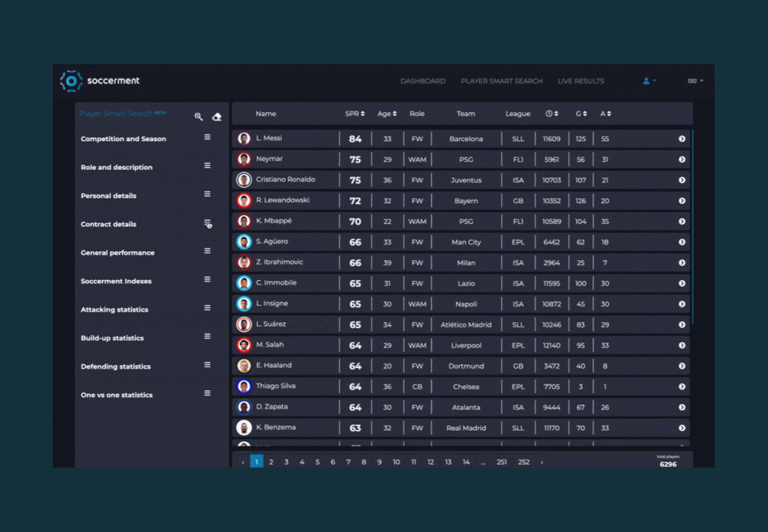Expand Role and description filter
The height and width of the screenshot is (532, 768).
[x=207, y=166]
